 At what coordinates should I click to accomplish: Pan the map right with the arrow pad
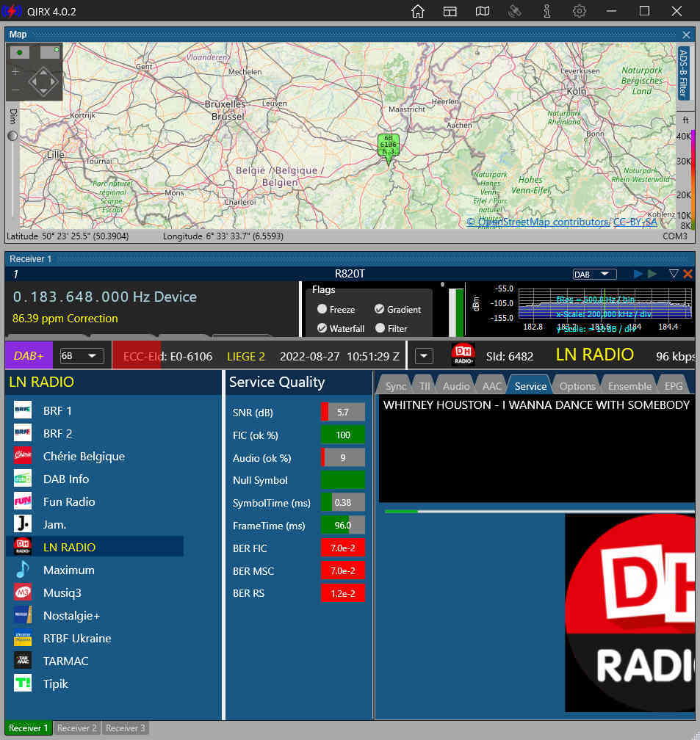pos(54,81)
